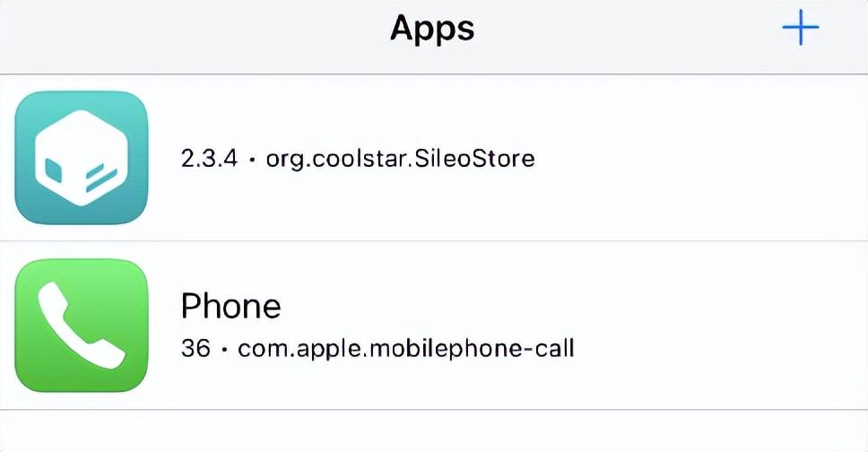Select the org.coolstar.SileoStore bundle identifier text
Image resolution: width=868 pixels, height=452 pixels.
pos(400,159)
